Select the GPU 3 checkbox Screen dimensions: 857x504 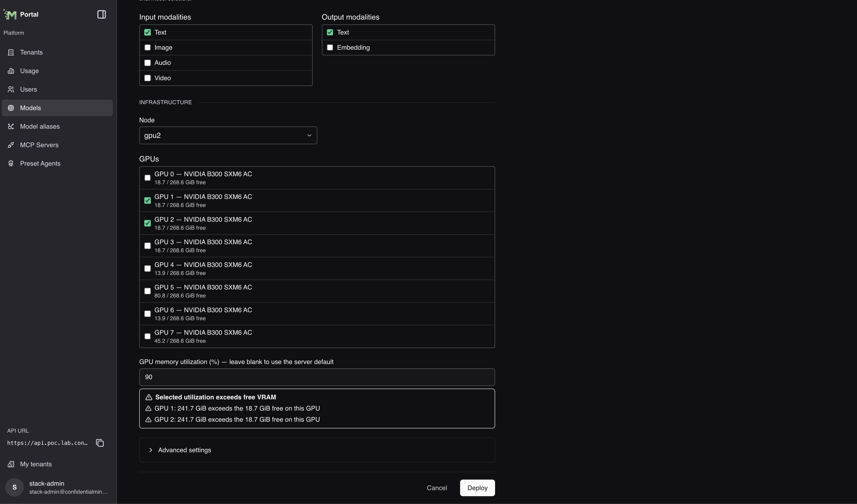pos(147,246)
